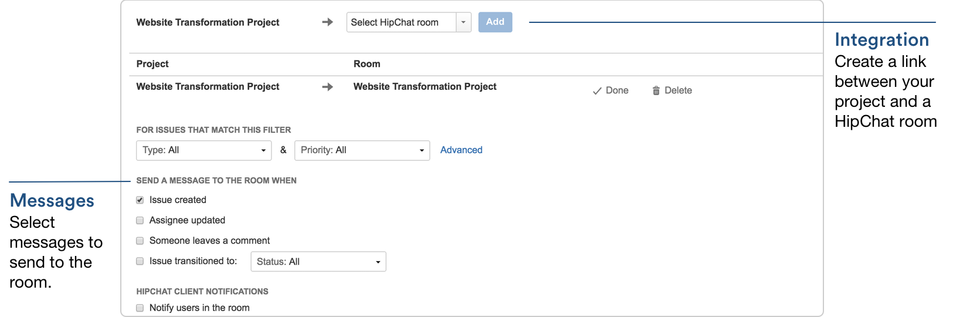The height and width of the screenshot is (317, 980).
Task: Enable the Assignee updated checkbox
Action: [140, 221]
